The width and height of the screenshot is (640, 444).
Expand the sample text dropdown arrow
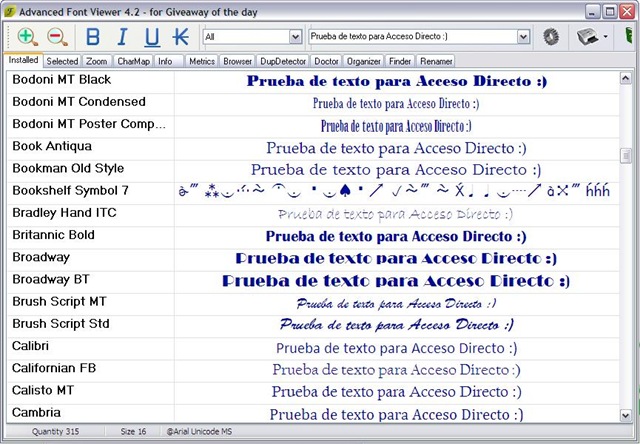tap(523, 37)
